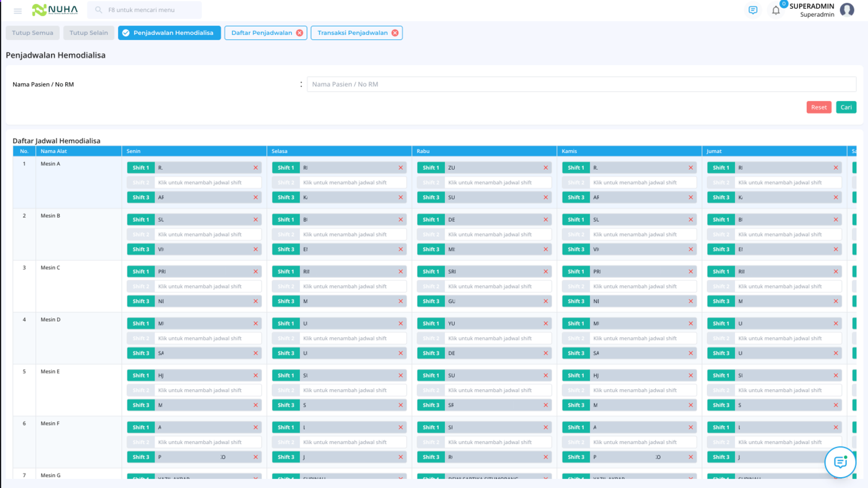Select Shift 3 label of Mesin E Selasa
This screenshot has width=868, height=488.
(x=286, y=405)
